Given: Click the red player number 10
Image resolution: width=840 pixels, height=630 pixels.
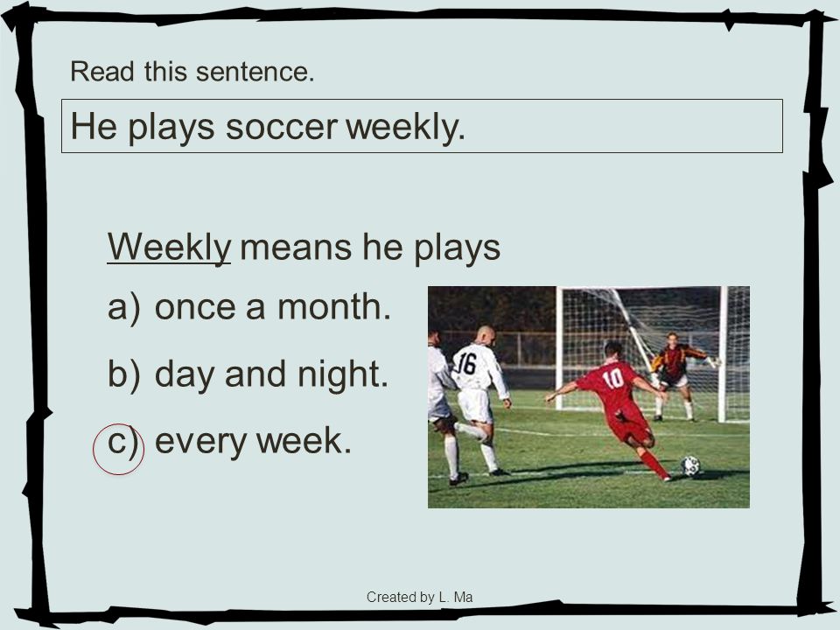Looking at the screenshot, I should pyautogui.click(x=612, y=379).
